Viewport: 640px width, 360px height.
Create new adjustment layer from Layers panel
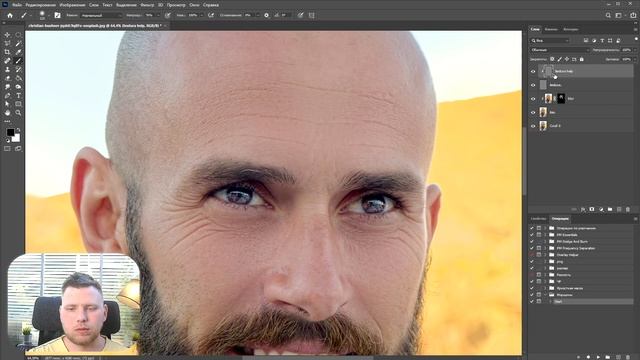(x=601, y=209)
